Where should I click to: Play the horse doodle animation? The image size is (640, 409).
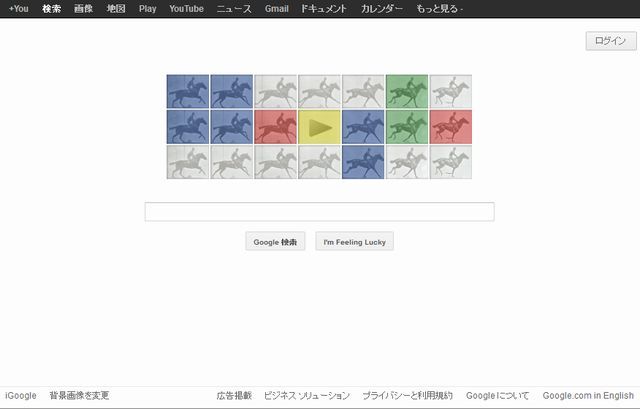coord(319,127)
